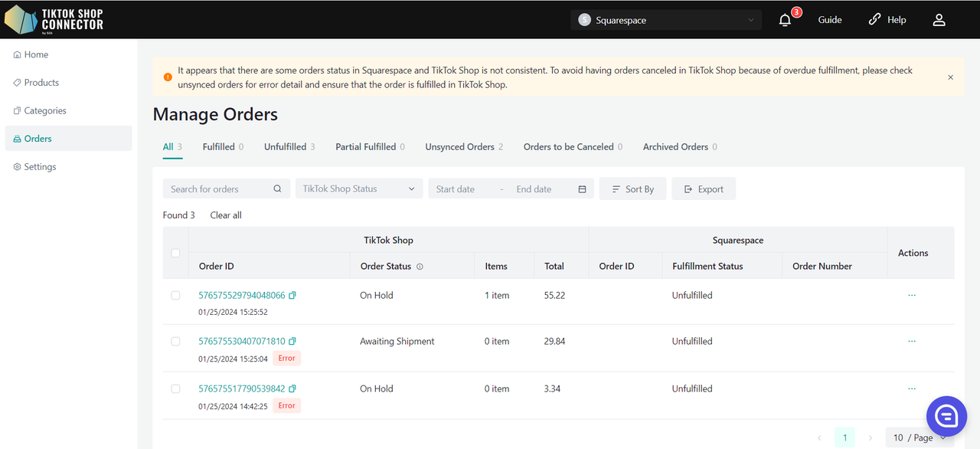980x449 pixels.
Task: Switch to the All orders tab
Action: click(172, 146)
